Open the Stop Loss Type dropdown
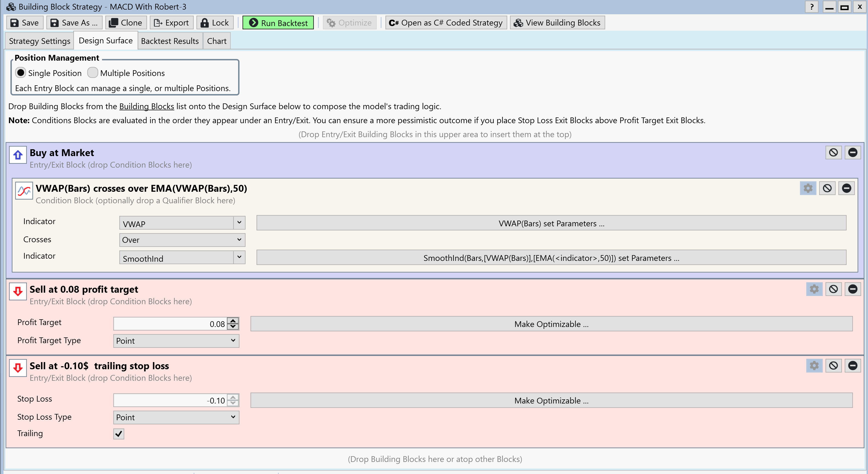 tap(176, 417)
